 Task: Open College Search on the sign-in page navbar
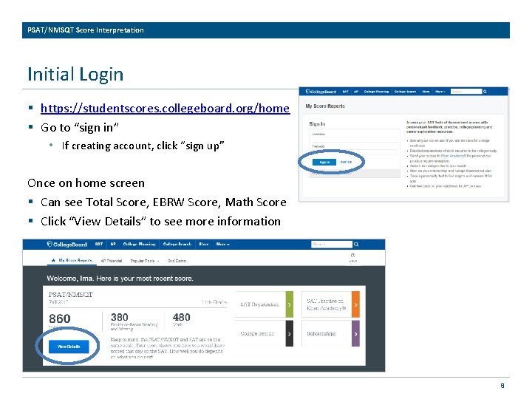pyautogui.click(x=405, y=92)
